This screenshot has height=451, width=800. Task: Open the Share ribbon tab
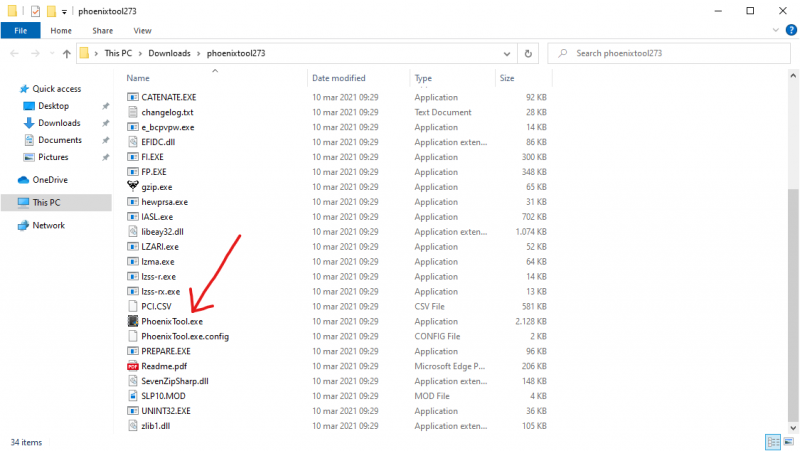click(x=103, y=31)
